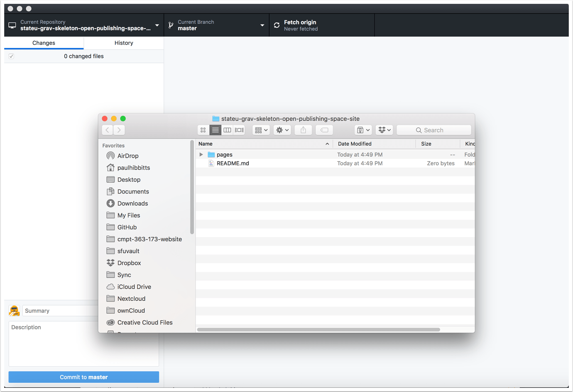Viewport: 573px width, 392px height.
Task: Open the Share icon in the toolbar
Action: click(303, 130)
